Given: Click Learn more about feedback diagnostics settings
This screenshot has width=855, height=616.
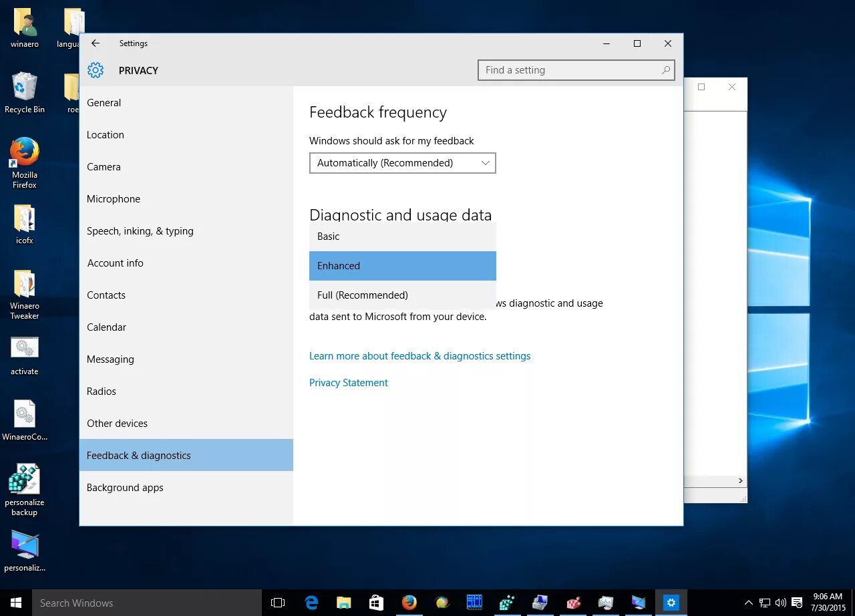Looking at the screenshot, I should (x=419, y=355).
